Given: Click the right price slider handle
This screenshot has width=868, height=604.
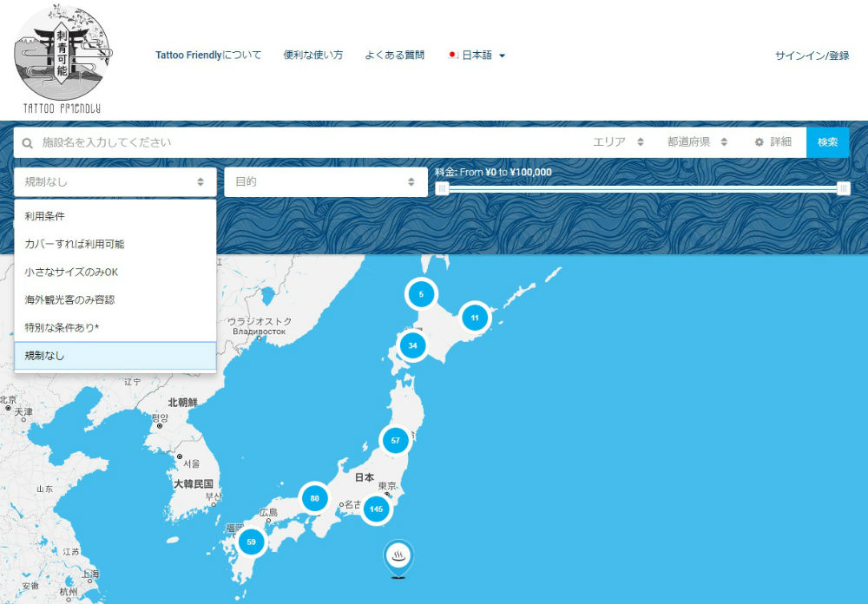Looking at the screenshot, I should click(x=843, y=188).
